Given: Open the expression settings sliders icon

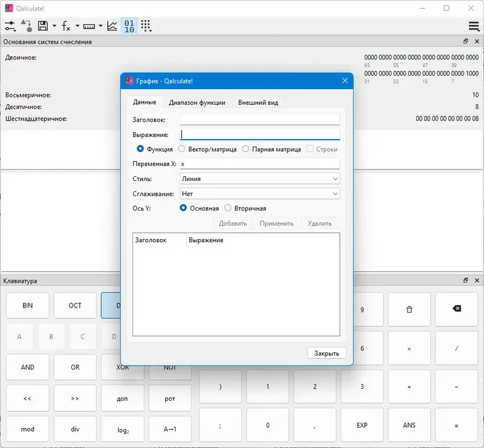Looking at the screenshot, I should point(10,26).
